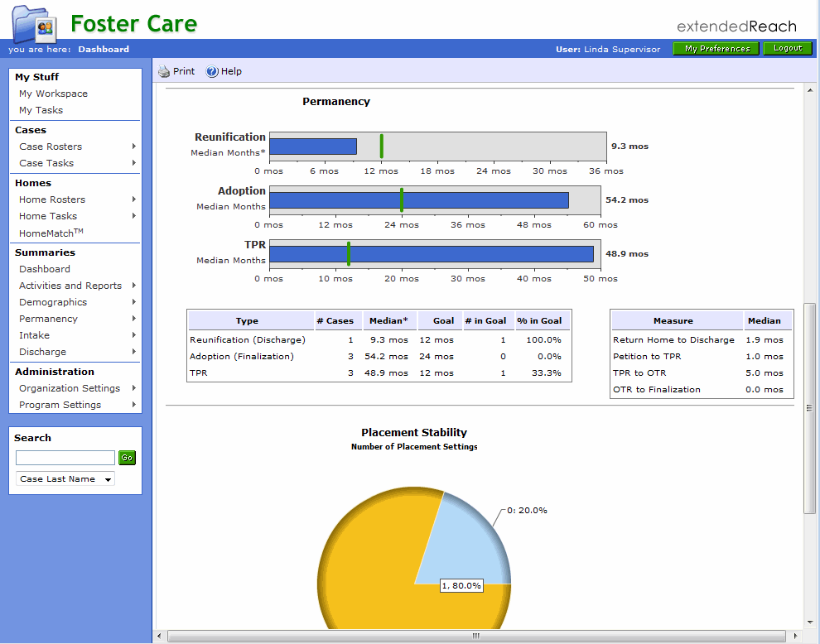
Task: Open Organization Settings menu item
Action: 70,388
